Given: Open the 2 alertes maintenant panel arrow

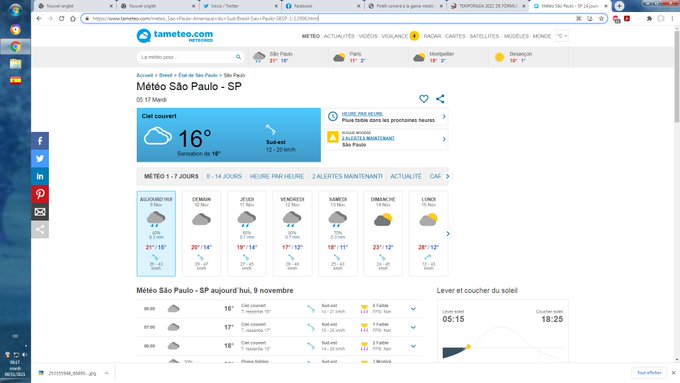Looking at the screenshot, I should (x=444, y=139).
